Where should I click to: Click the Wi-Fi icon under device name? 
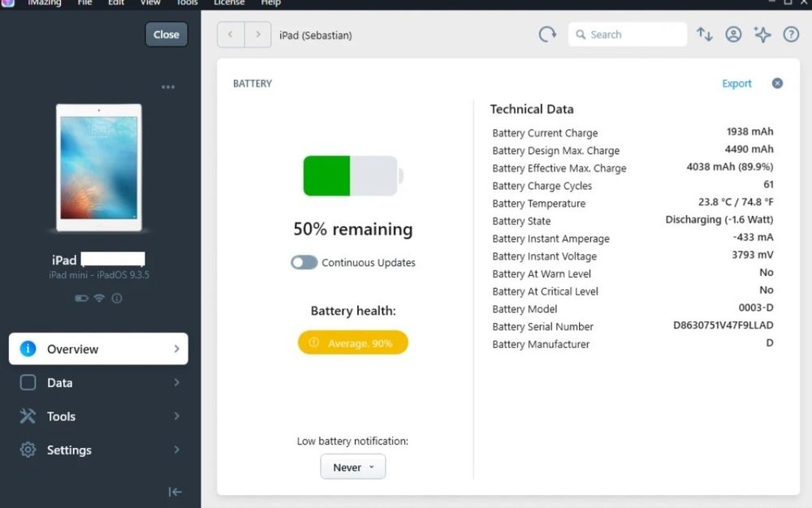click(99, 298)
